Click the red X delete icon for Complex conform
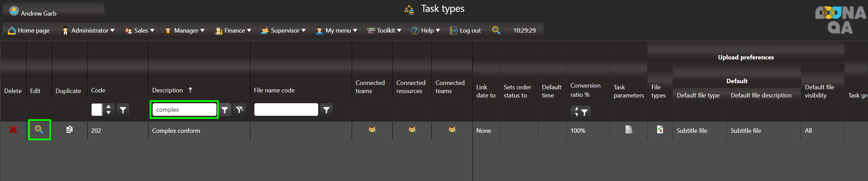868x181 pixels. pos(13,130)
